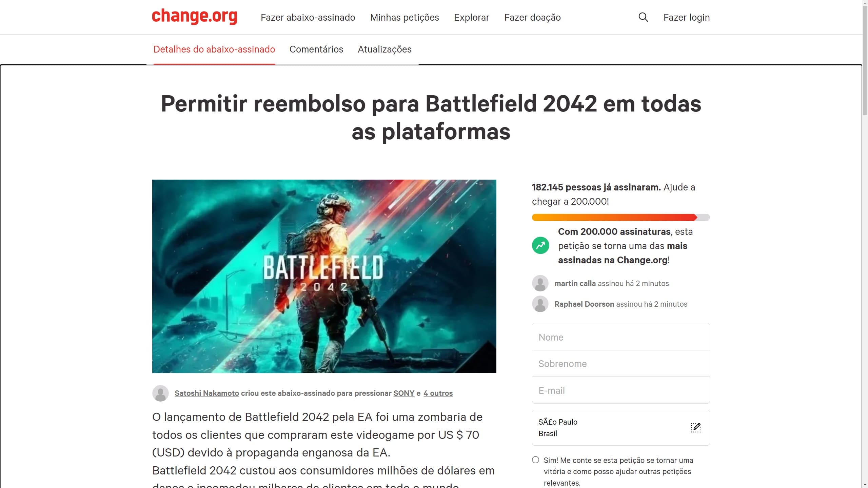The width and height of the screenshot is (868, 488).
Task: Open the Detalhes do abaixo-assinado tab
Action: (x=214, y=49)
